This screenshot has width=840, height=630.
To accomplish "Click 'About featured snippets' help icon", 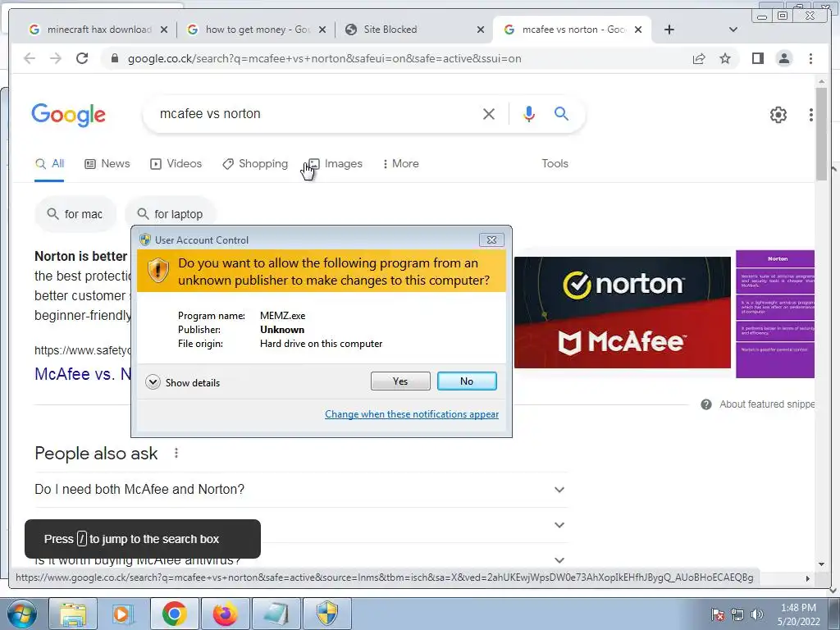I will click(x=706, y=404).
